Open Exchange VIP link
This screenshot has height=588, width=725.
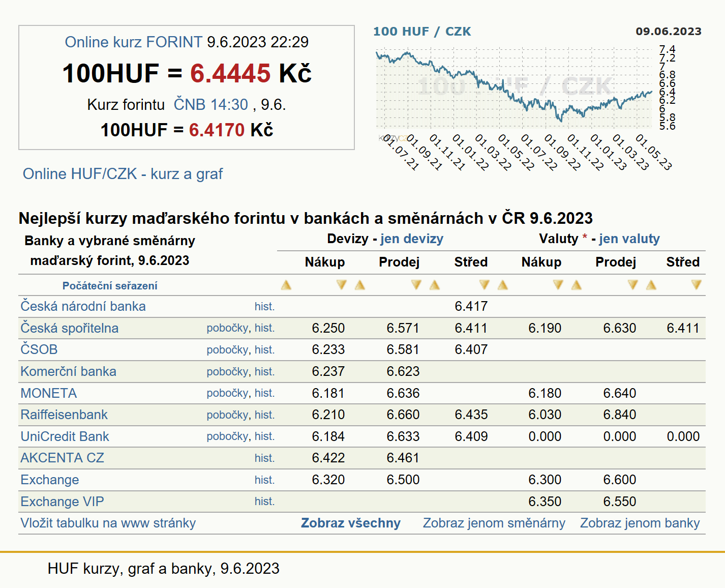pyautogui.click(x=62, y=502)
